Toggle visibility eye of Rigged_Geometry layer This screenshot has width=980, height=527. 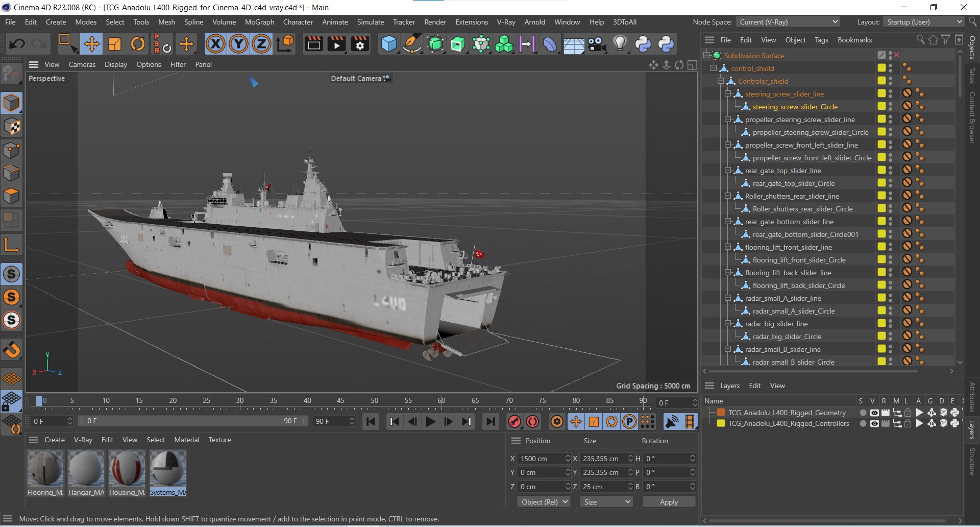coord(874,413)
